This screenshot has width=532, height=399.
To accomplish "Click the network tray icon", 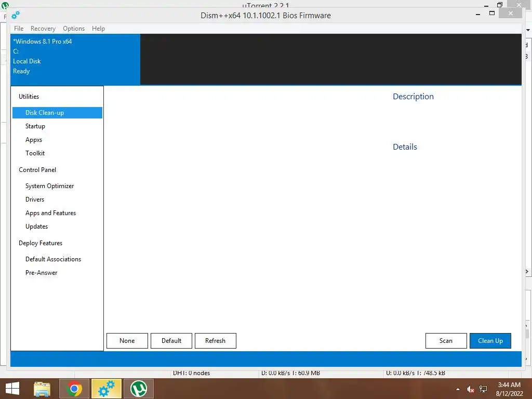I will tap(483, 389).
